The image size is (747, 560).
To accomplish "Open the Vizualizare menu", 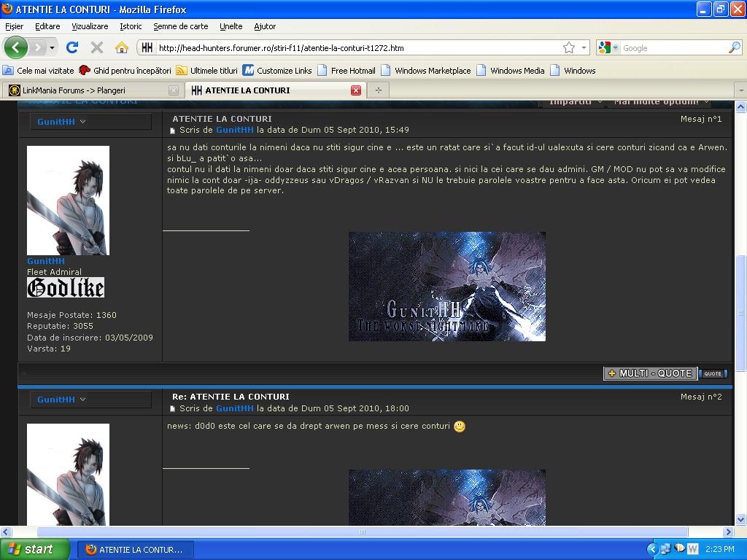I will click(90, 26).
